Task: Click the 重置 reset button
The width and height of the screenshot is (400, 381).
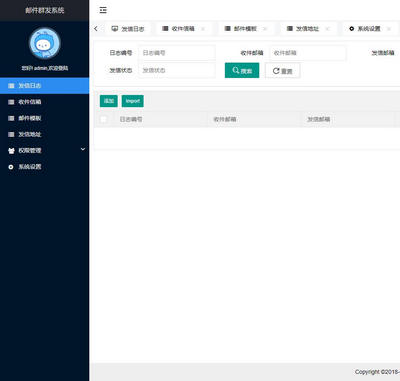Action: (x=283, y=70)
